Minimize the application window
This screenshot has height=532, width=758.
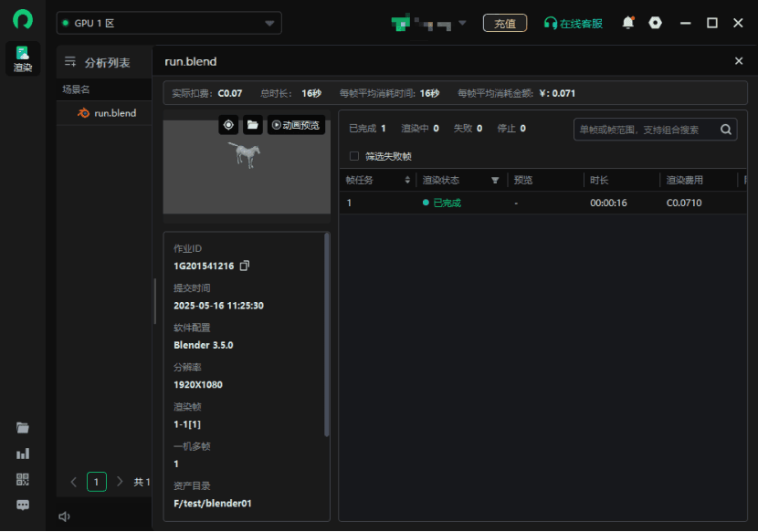pos(686,23)
